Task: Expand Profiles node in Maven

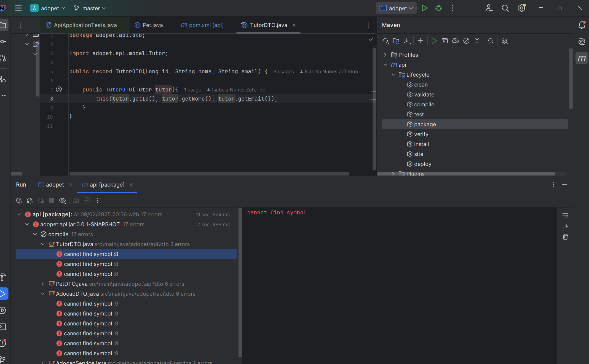Action: coord(385,55)
